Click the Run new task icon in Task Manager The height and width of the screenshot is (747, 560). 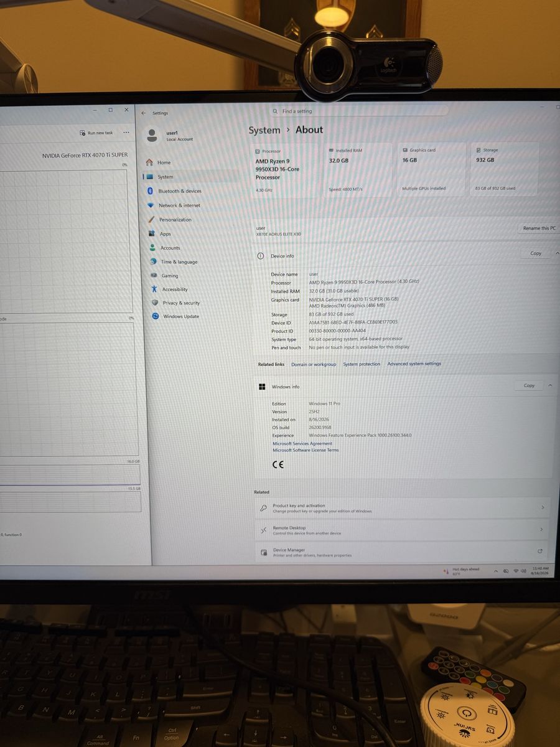coord(83,133)
